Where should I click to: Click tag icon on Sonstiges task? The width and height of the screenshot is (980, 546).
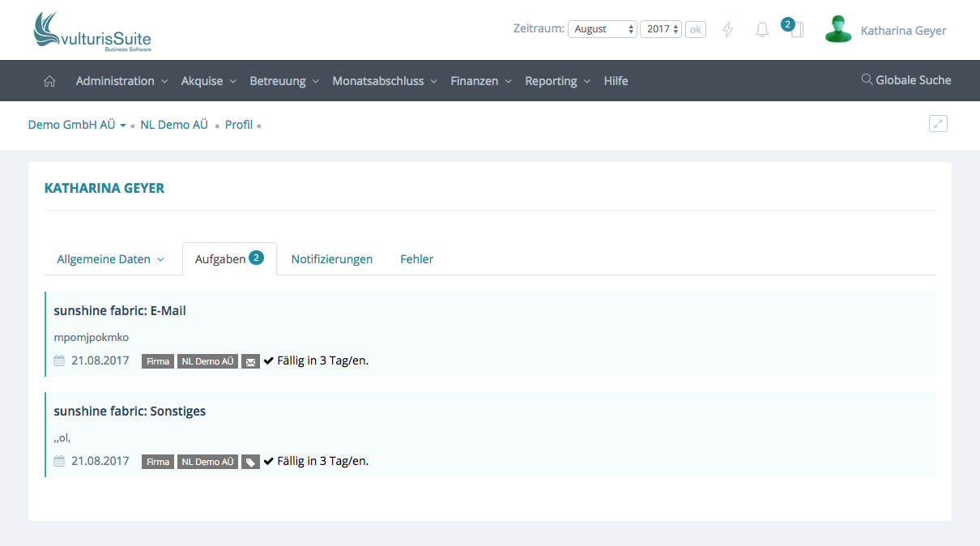(x=250, y=462)
